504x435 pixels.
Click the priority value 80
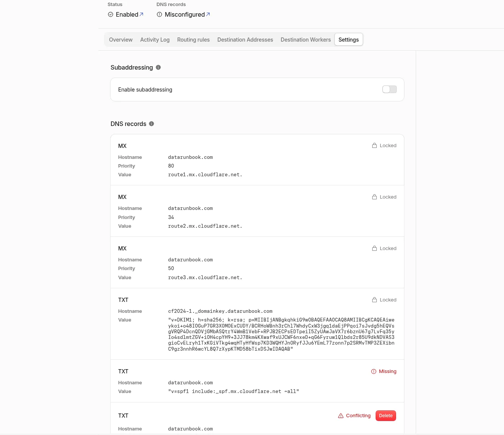click(x=171, y=166)
